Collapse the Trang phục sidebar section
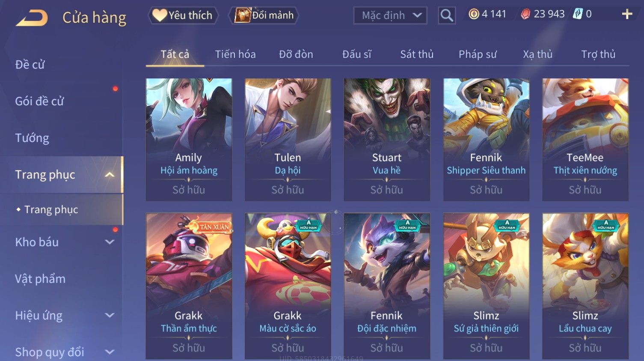 tap(110, 174)
